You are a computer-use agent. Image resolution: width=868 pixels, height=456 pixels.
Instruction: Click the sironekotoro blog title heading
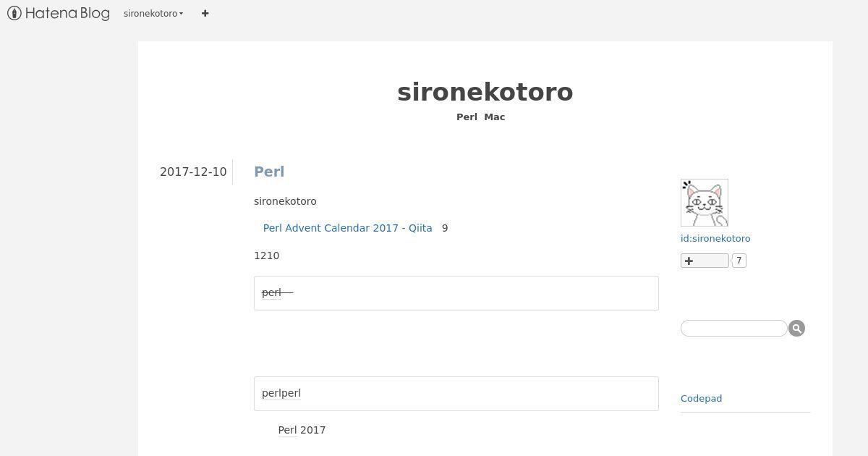coord(485,92)
